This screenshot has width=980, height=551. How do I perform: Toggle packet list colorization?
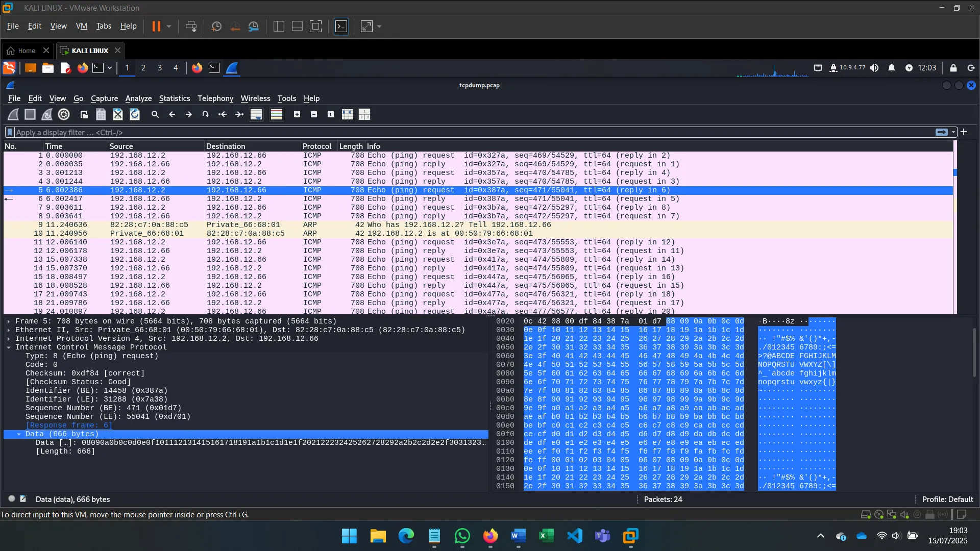(276, 114)
